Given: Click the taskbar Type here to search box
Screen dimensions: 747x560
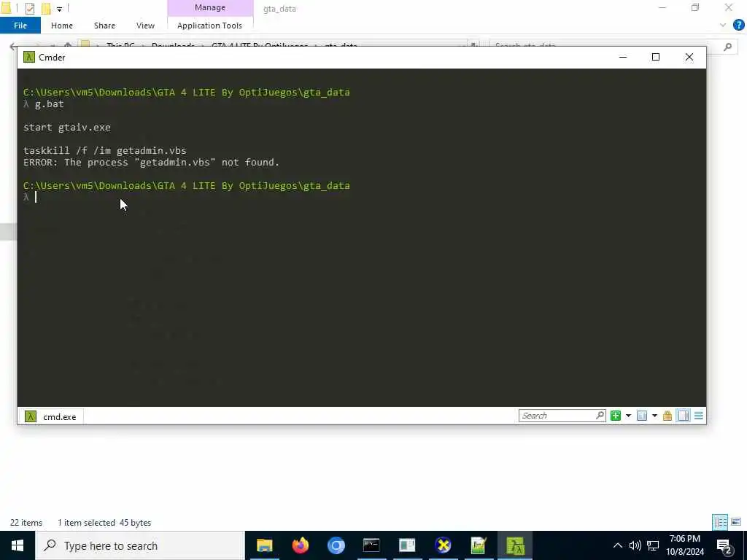Looking at the screenshot, I should [139, 545].
